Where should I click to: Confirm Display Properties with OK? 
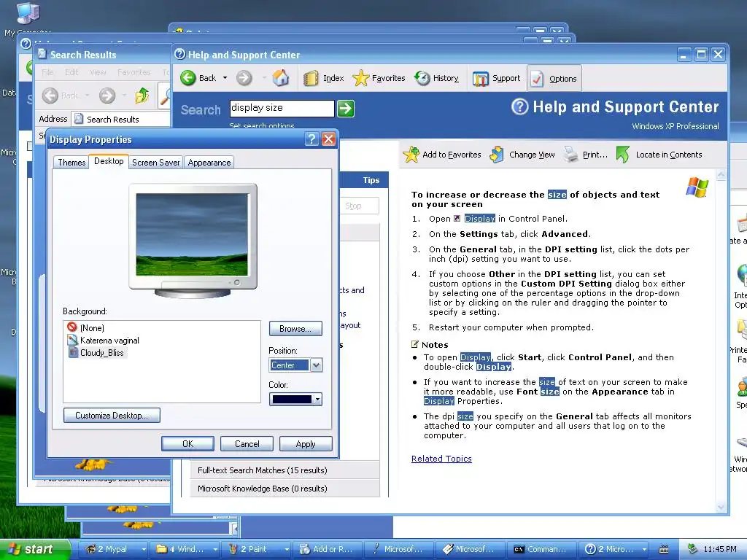[187, 443]
